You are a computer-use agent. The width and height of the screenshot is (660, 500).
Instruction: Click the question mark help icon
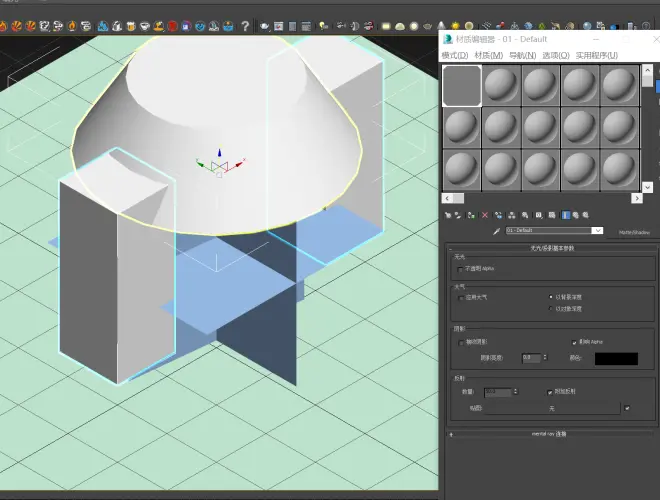[245, 26]
